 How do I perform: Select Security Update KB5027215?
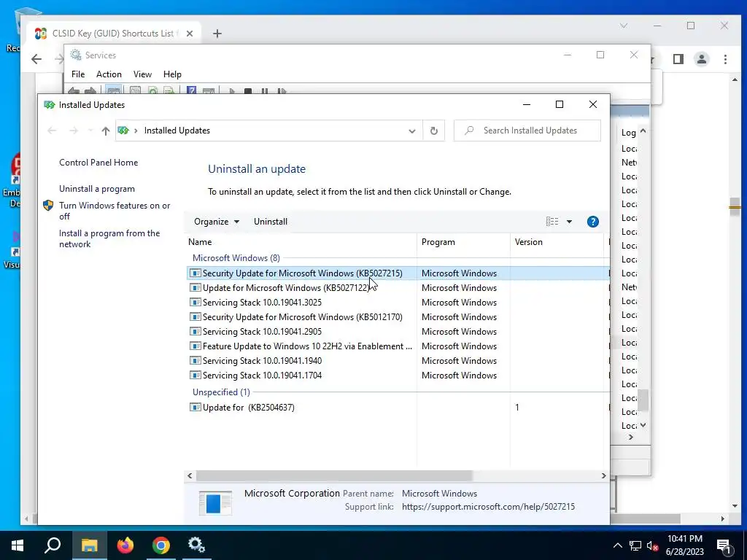click(x=398, y=273)
